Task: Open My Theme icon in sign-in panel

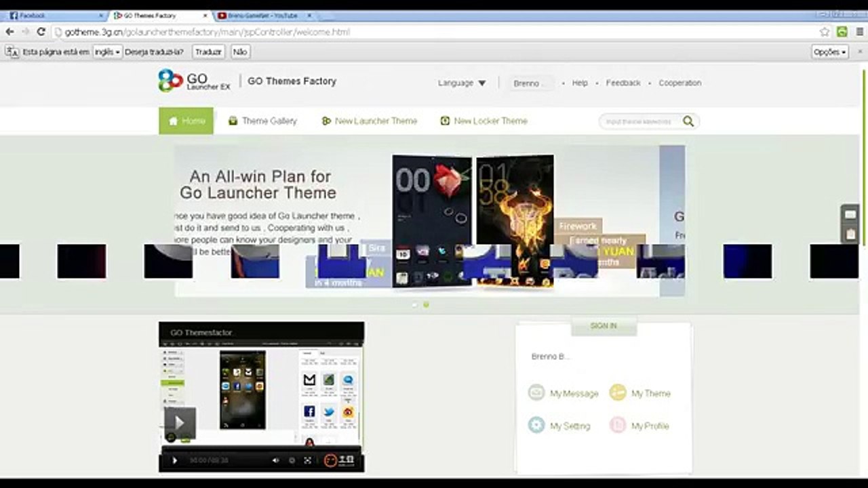Action: pos(618,392)
